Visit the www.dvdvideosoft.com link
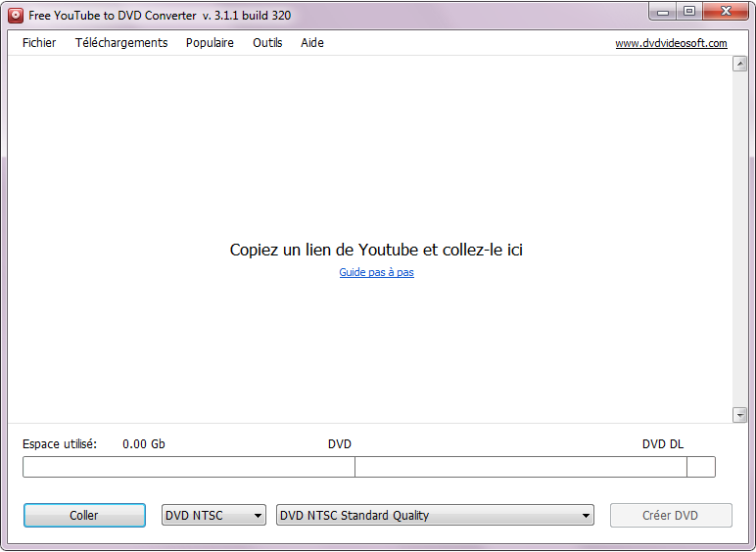The height and width of the screenshot is (552, 756). 671,43
